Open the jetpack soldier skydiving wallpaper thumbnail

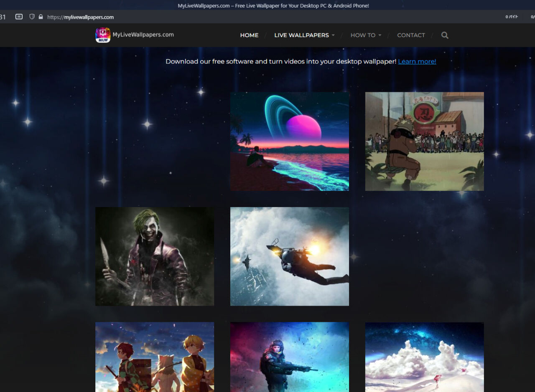[x=290, y=256]
